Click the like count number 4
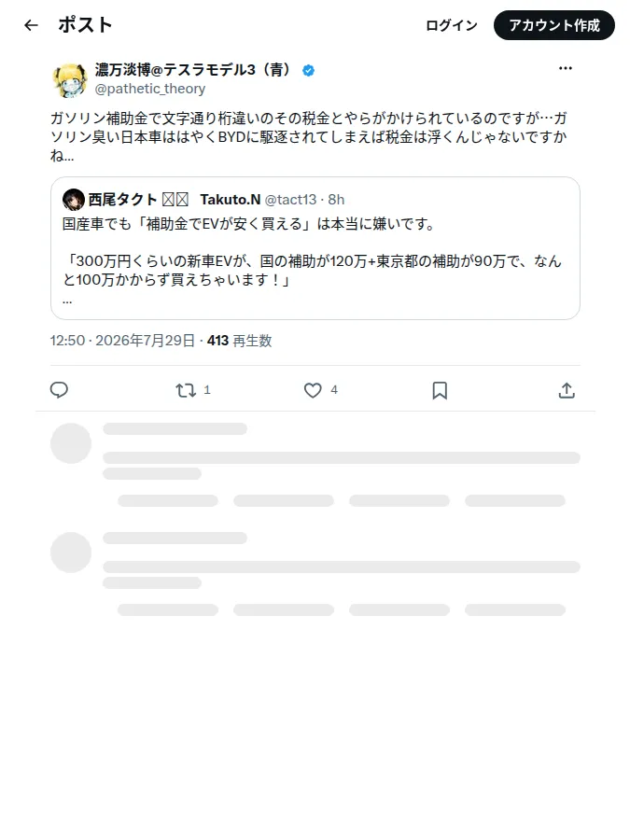This screenshot has width=630, height=840. click(x=334, y=390)
